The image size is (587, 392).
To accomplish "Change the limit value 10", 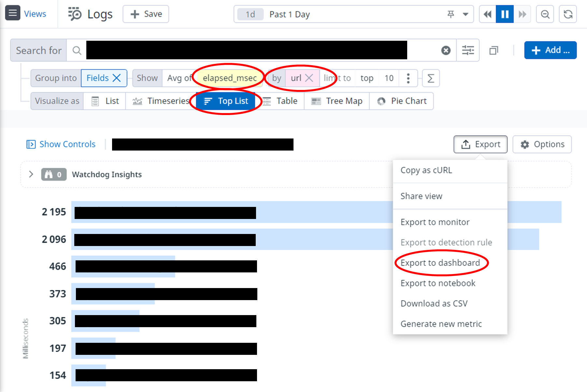I will coord(389,78).
